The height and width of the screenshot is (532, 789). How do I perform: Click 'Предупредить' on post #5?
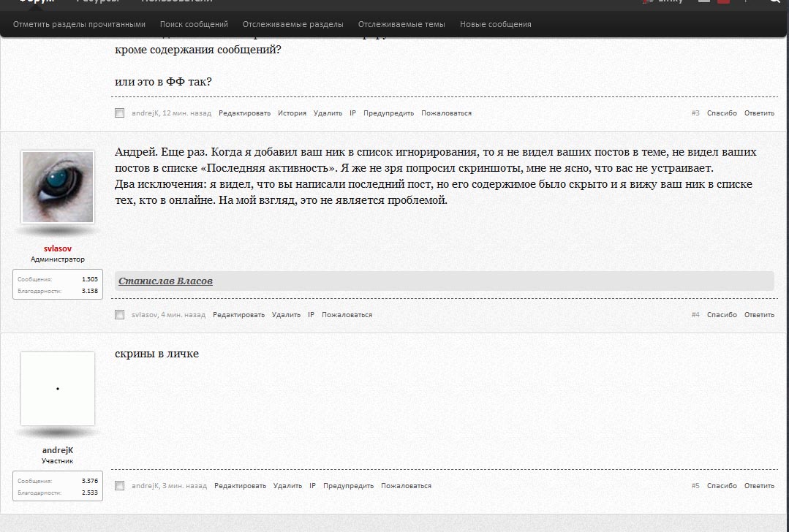click(x=349, y=486)
